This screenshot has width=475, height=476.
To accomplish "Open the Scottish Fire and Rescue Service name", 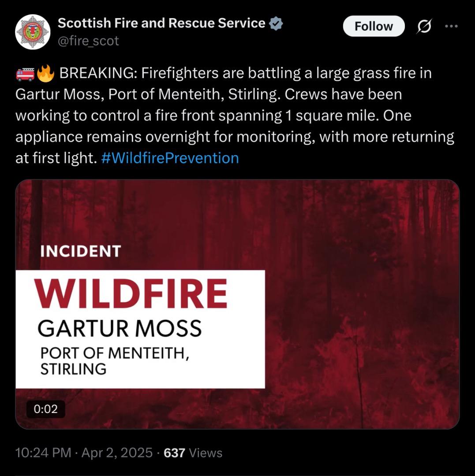I will pos(161,23).
